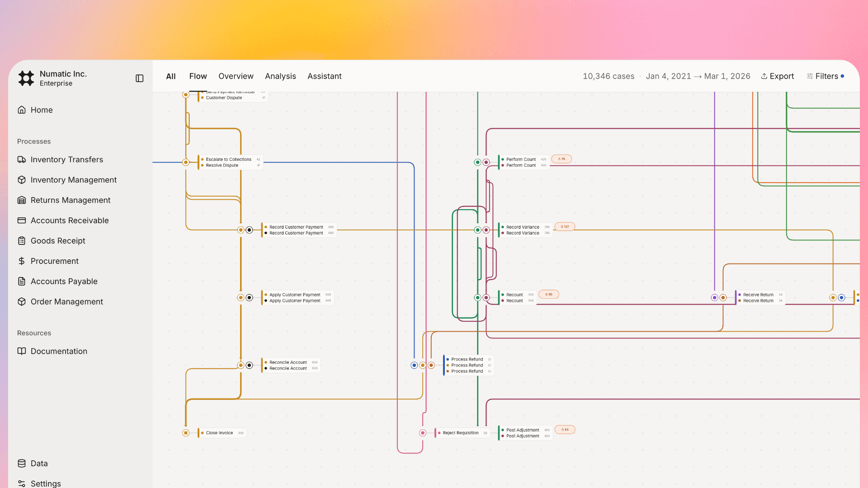Open the Settings sliders icon
The height and width of the screenshot is (488, 868).
click(22, 483)
